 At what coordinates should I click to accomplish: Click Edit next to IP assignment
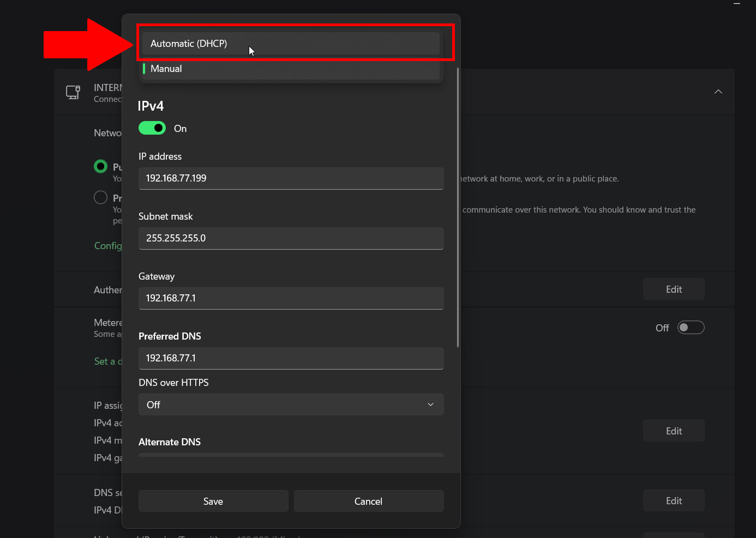(674, 431)
